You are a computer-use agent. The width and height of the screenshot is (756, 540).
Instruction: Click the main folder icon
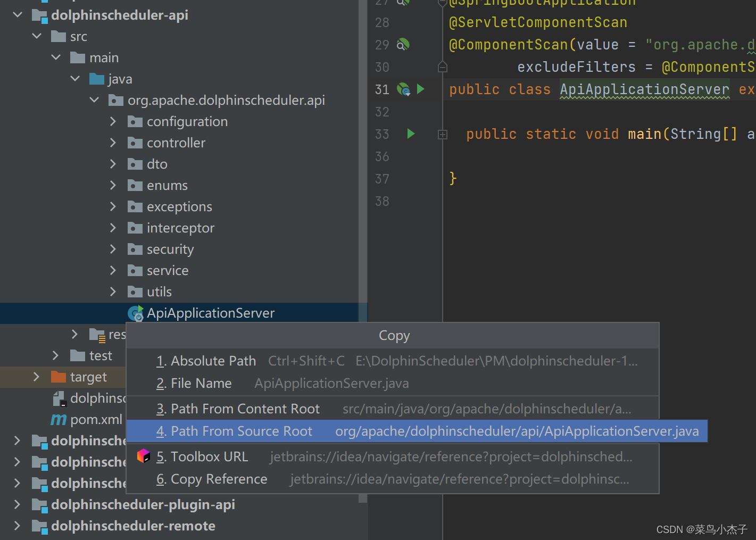[x=77, y=57]
